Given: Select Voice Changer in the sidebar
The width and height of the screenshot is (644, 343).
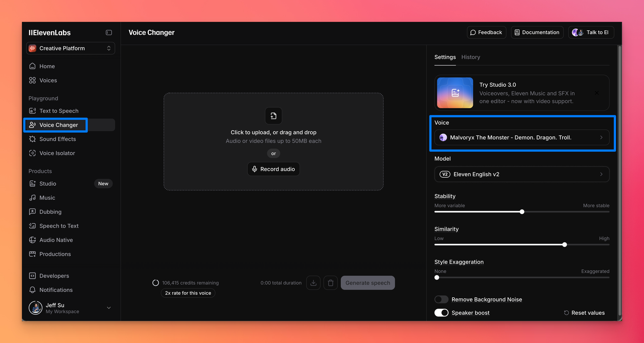Looking at the screenshot, I should [x=71, y=125].
